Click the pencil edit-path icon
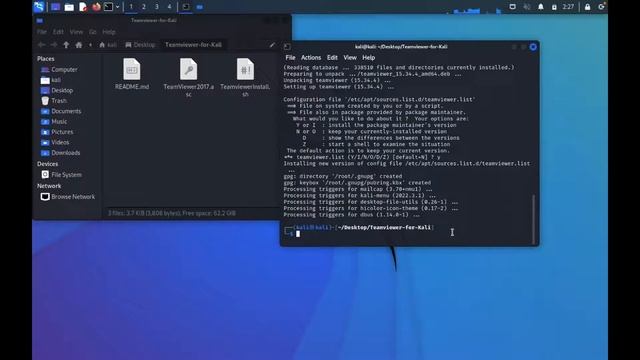This screenshot has width=640, height=360. [x=272, y=45]
